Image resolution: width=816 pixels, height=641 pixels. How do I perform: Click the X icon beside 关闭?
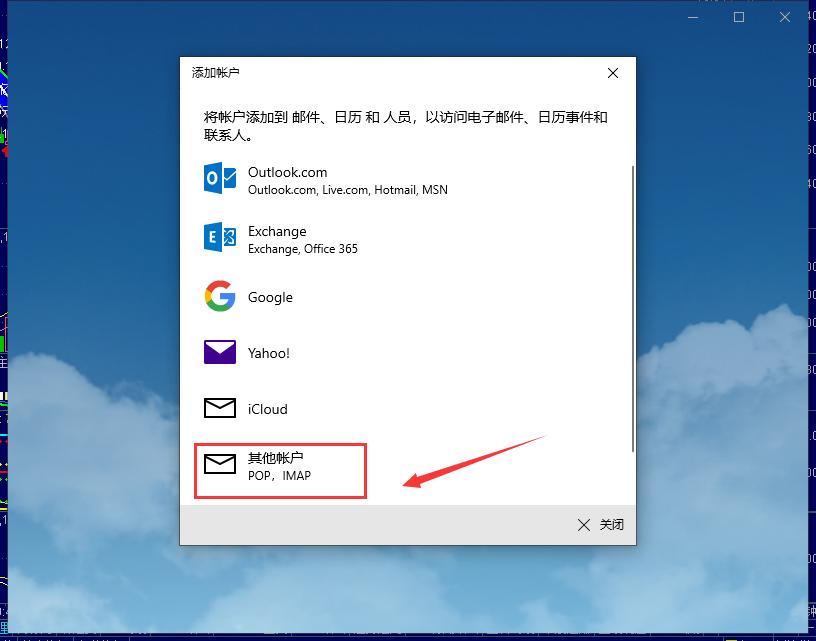click(x=583, y=524)
